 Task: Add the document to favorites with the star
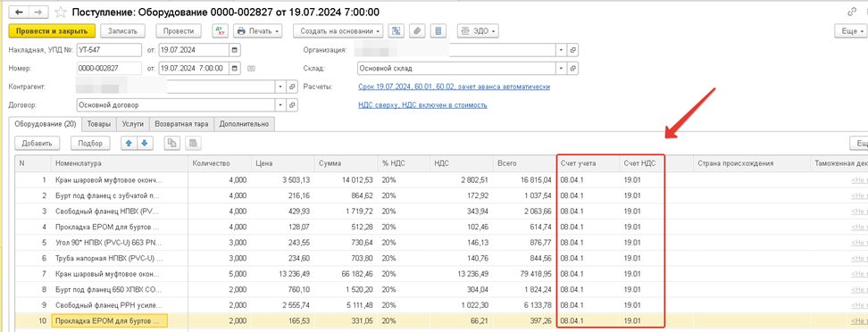(63, 12)
